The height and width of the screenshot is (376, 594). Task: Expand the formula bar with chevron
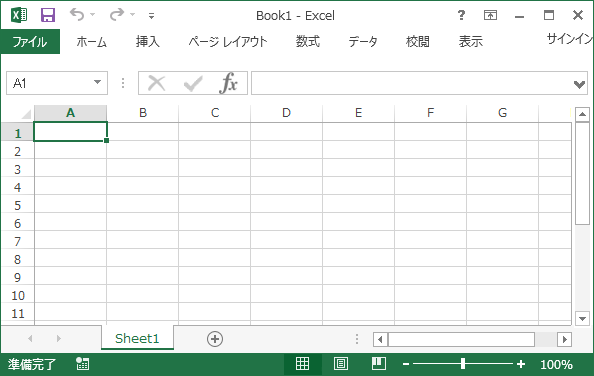579,84
